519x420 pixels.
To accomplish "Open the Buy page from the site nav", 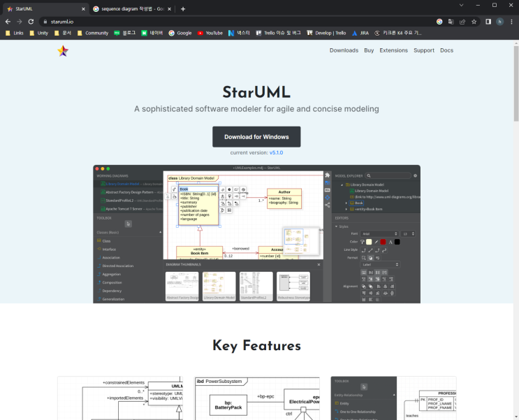I will click(369, 50).
